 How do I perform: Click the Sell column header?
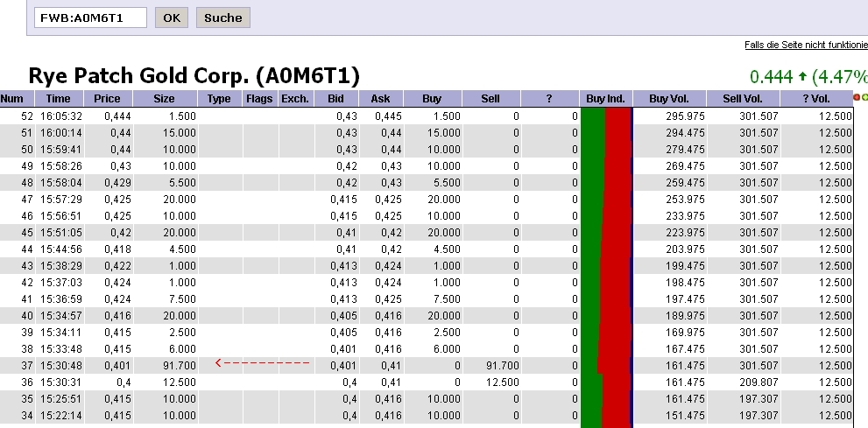[x=491, y=99]
